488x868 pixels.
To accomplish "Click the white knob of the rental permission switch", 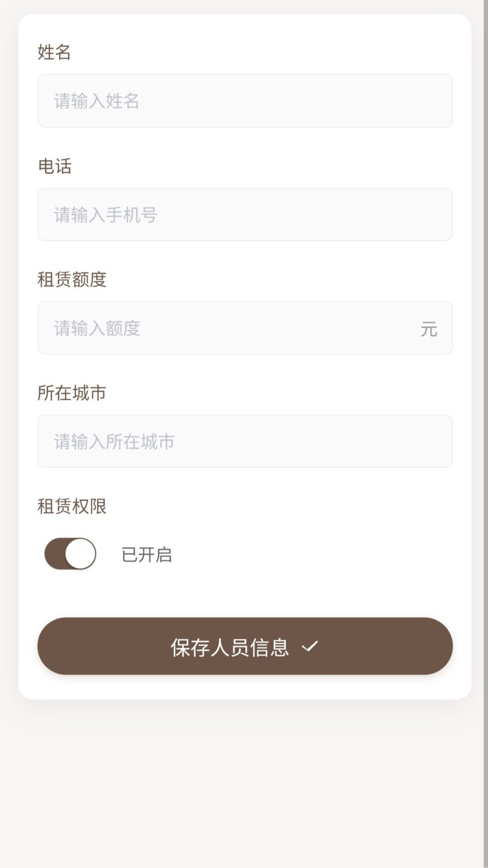I will 80,554.
